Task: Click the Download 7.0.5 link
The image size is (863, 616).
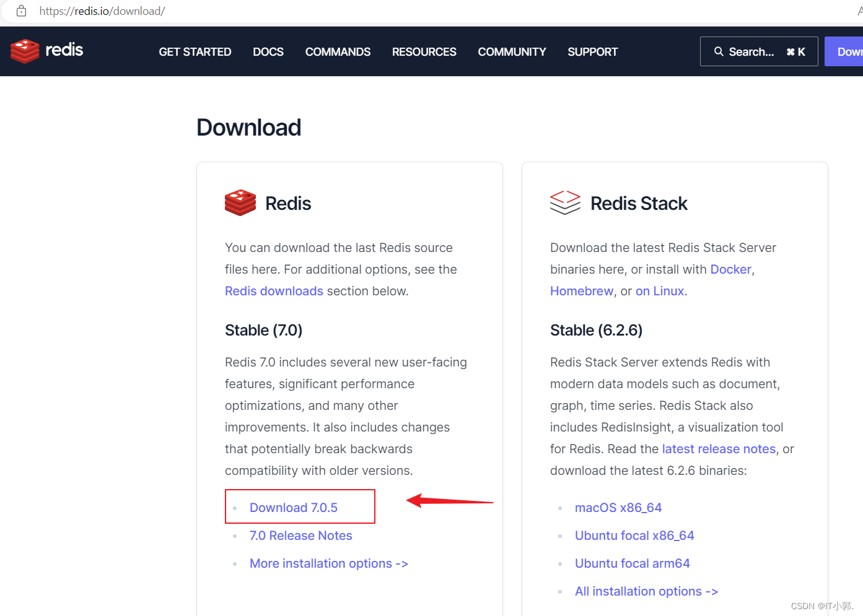Action: tap(294, 508)
